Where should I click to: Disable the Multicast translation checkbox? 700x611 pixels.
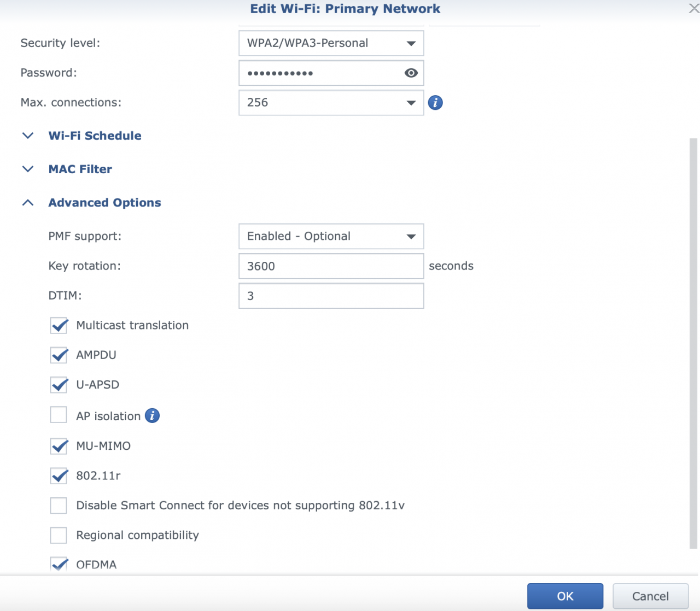(59, 326)
